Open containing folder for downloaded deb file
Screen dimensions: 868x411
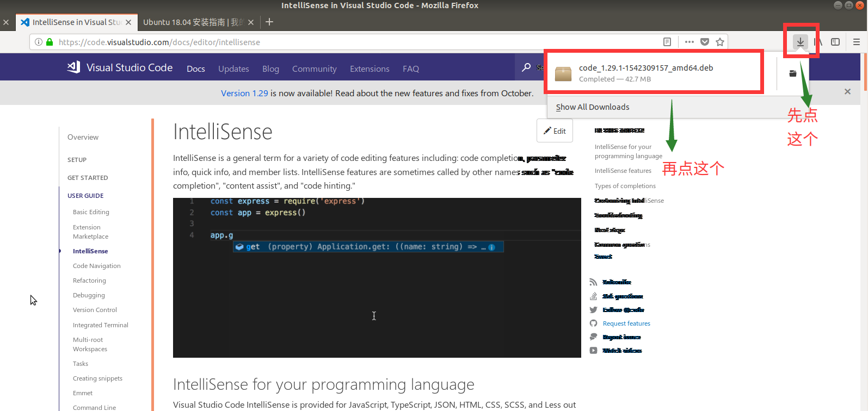click(793, 73)
